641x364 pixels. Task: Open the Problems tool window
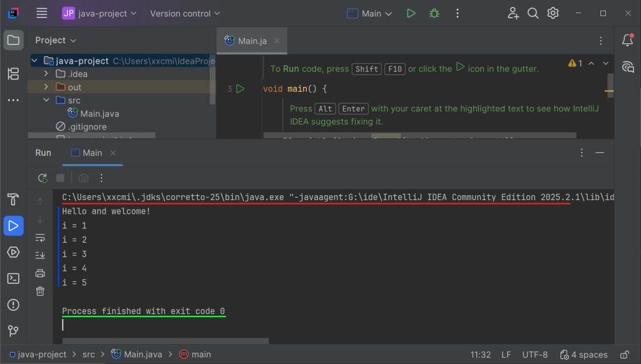[x=13, y=305]
